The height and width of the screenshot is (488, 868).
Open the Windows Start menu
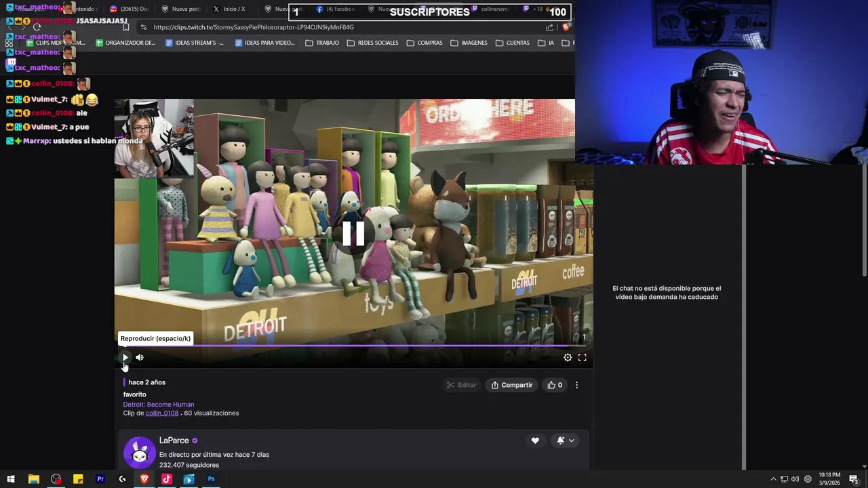(x=11, y=479)
